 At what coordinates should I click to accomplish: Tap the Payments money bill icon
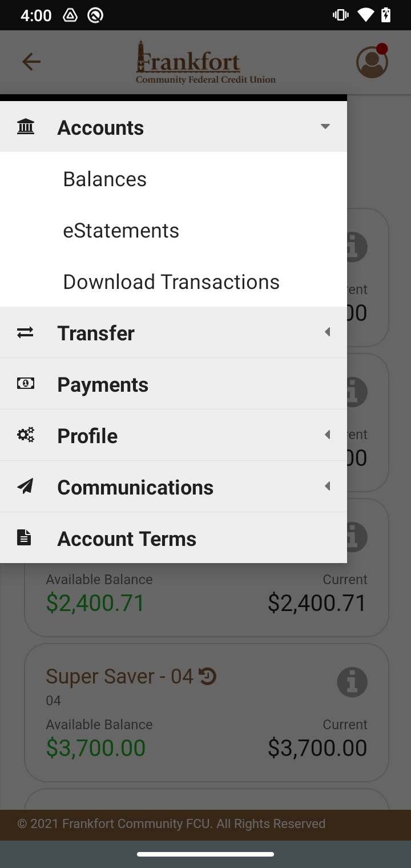(25, 384)
